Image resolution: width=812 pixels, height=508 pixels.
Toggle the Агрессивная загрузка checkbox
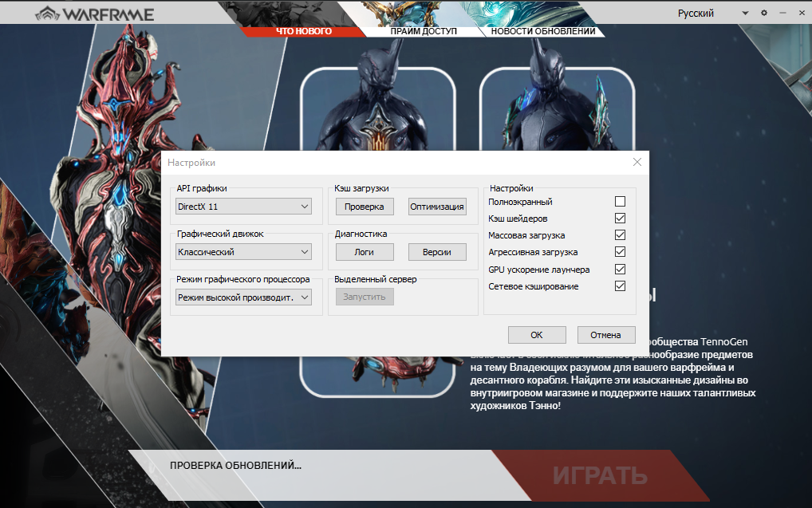coord(620,252)
